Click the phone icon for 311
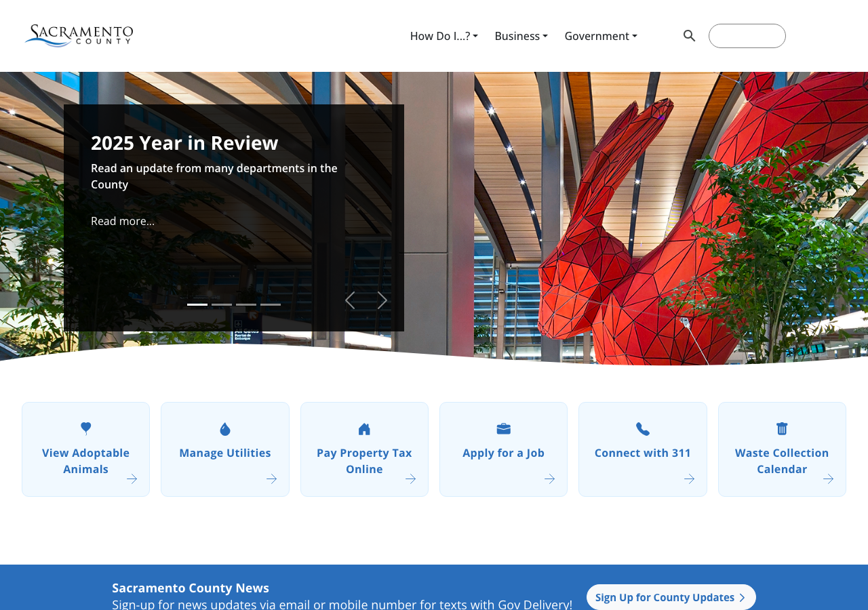868x610 pixels. click(643, 429)
